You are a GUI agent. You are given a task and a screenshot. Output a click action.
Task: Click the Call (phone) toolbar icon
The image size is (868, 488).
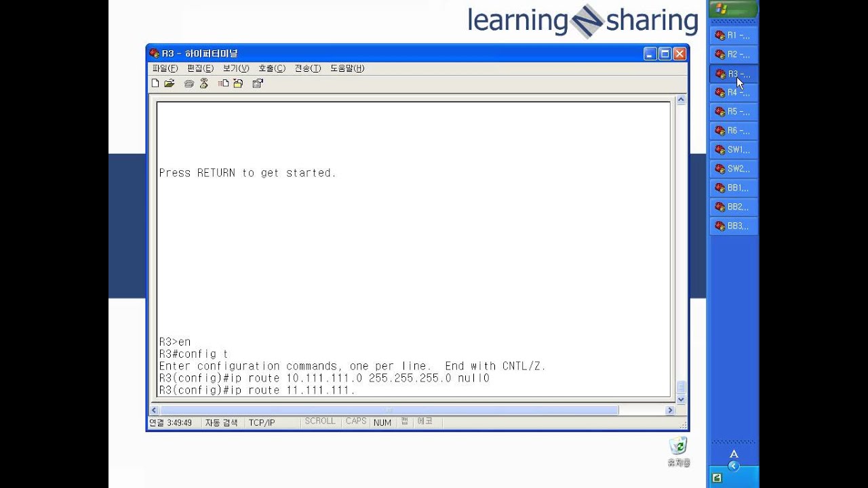tap(189, 83)
